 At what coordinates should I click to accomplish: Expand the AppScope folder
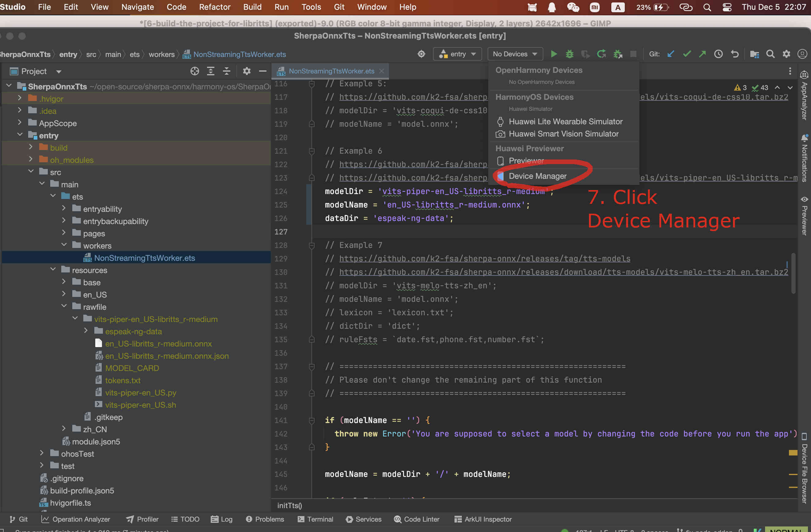(x=20, y=122)
